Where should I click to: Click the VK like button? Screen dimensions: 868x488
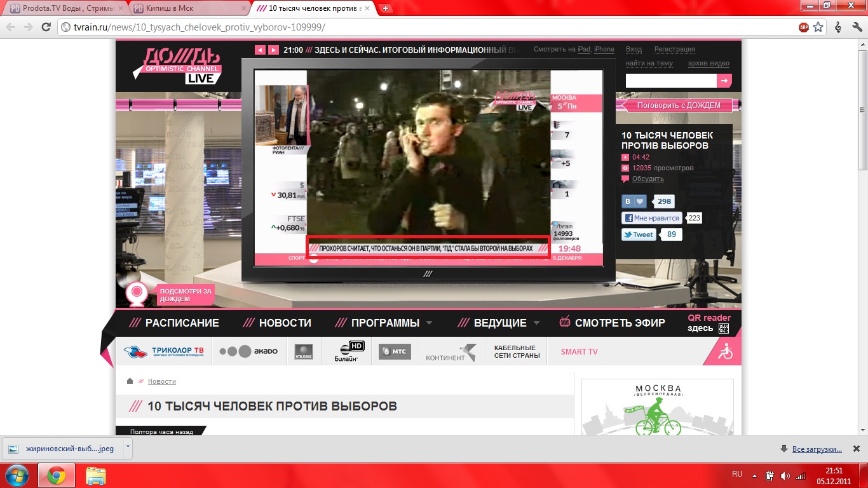point(634,201)
